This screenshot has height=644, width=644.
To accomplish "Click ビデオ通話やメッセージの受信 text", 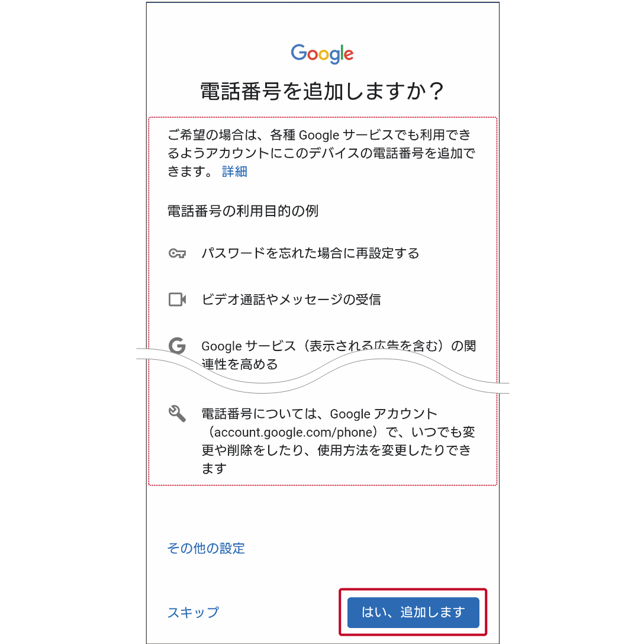I will (291, 300).
